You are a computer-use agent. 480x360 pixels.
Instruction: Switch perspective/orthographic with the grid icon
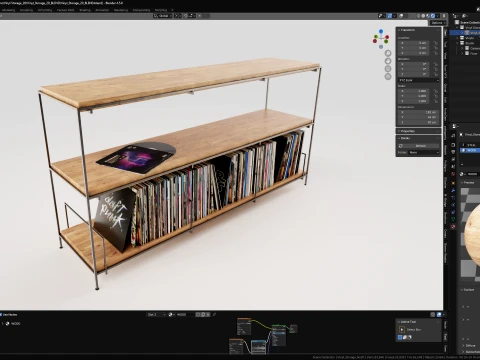point(388,76)
